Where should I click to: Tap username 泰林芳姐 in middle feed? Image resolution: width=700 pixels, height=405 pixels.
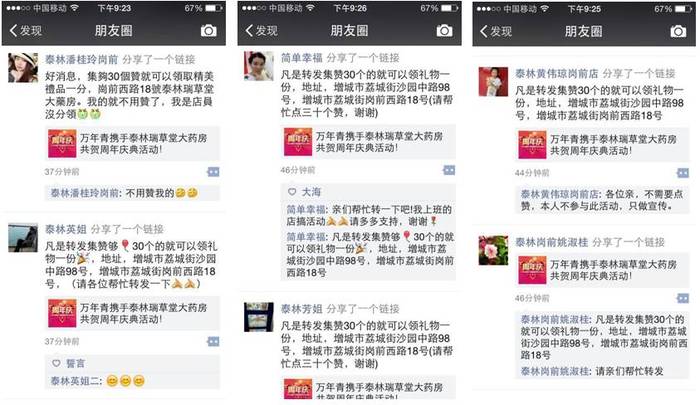(302, 309)
